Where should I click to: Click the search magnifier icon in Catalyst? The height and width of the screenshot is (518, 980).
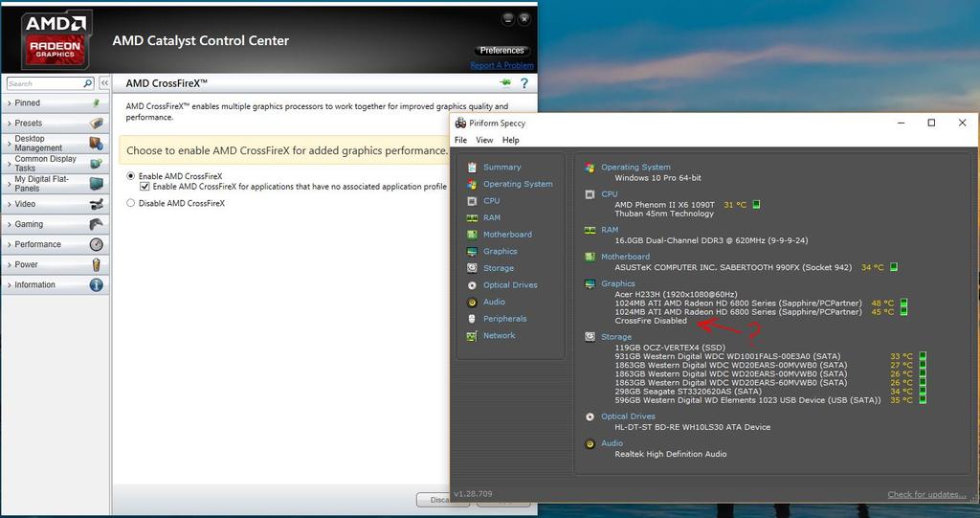(x=87, y=83)
